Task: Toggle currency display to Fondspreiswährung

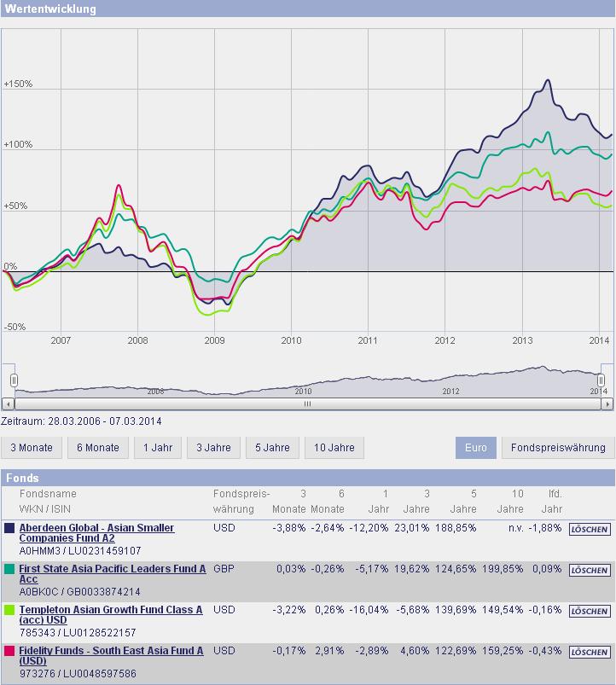Action: click(x=558, y=448)
